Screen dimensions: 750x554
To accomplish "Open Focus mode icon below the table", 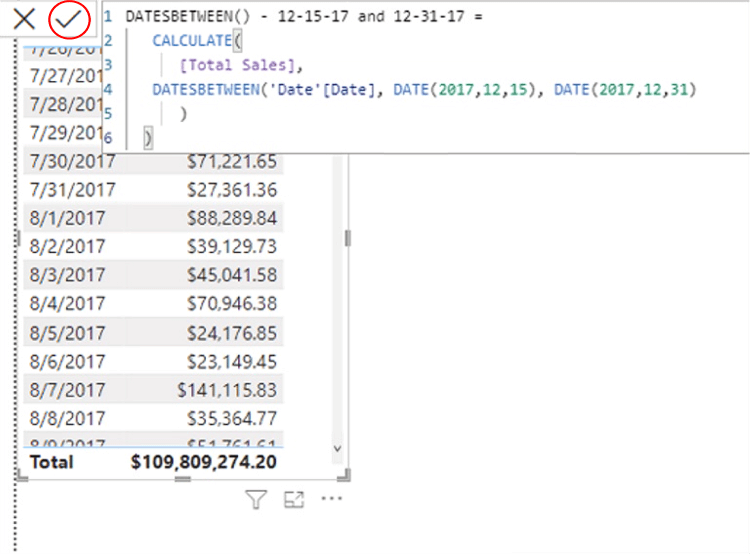I will pyautogui.click(x=294, y=499).
